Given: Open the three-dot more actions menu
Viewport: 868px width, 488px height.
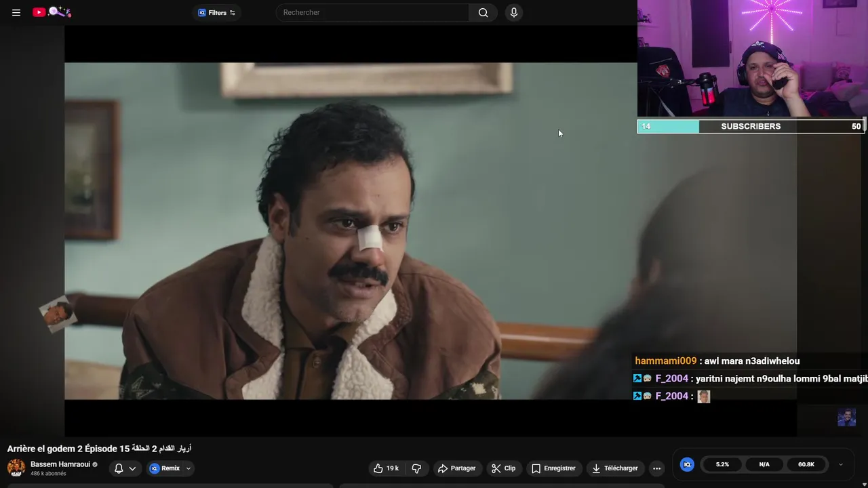Looking at the screenshot, I should point(656,468).
